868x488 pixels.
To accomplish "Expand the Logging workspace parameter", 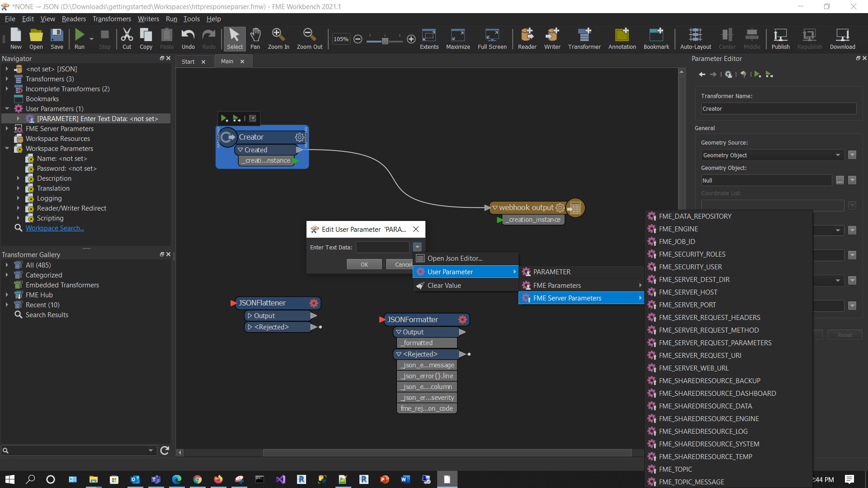I will point(18,198).
